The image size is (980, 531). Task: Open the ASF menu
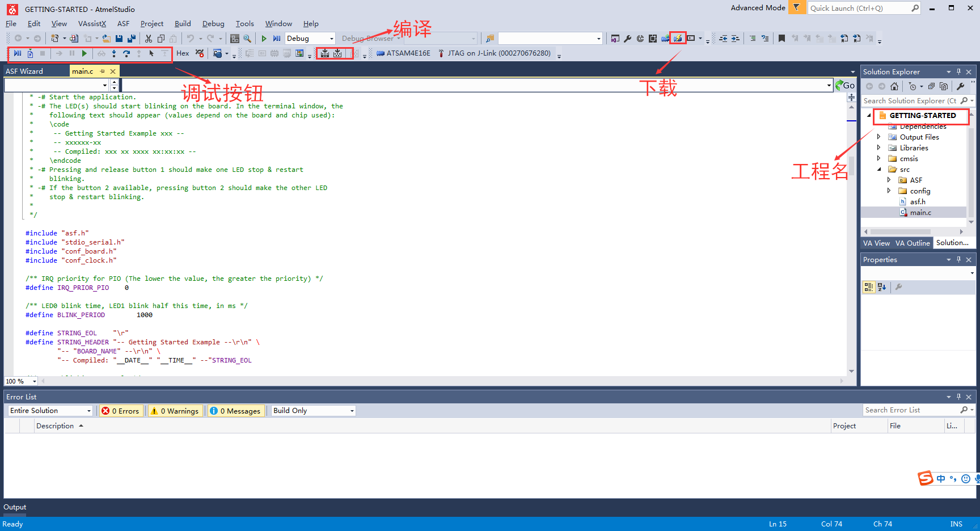pyautogui.click(x=123, y=24)
